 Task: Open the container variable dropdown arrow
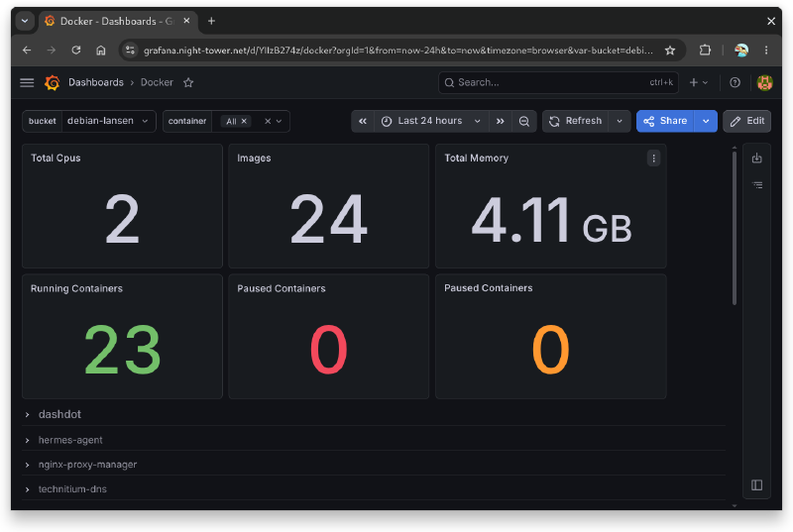pyautogui.click(x=279, y=121)
